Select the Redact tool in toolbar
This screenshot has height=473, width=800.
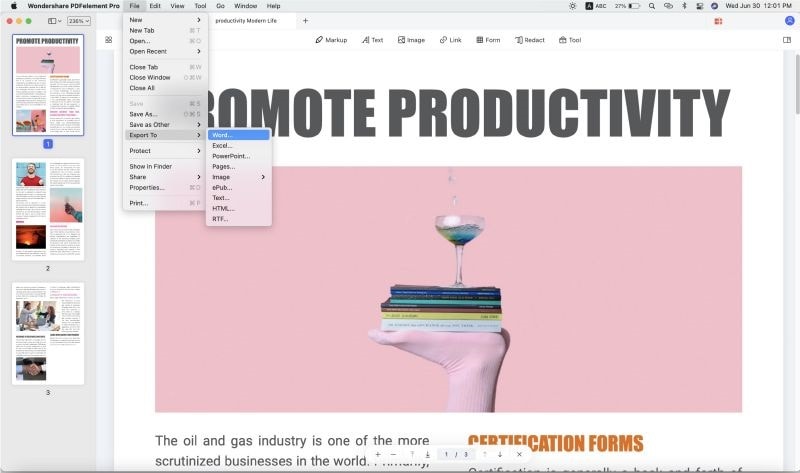pyautogui.click(x=530, y=40)
